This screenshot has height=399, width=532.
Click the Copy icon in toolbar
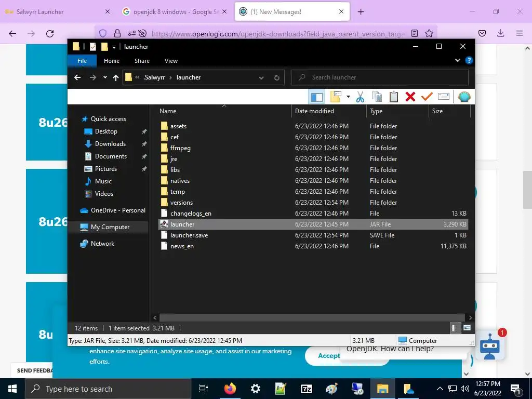[x=377, y=97]
